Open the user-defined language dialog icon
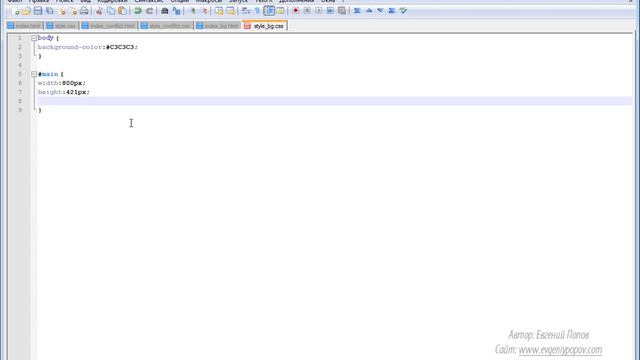This screenshot has width=640, height=360. tap(280, 11)
